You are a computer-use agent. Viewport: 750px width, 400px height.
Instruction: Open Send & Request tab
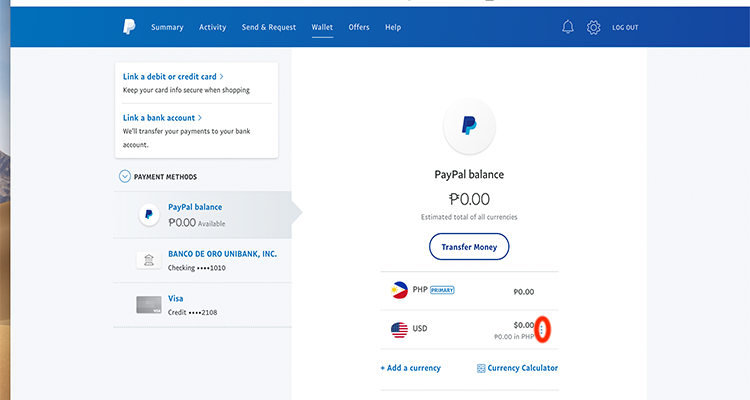pyautogui.click(x=269, y=27)
